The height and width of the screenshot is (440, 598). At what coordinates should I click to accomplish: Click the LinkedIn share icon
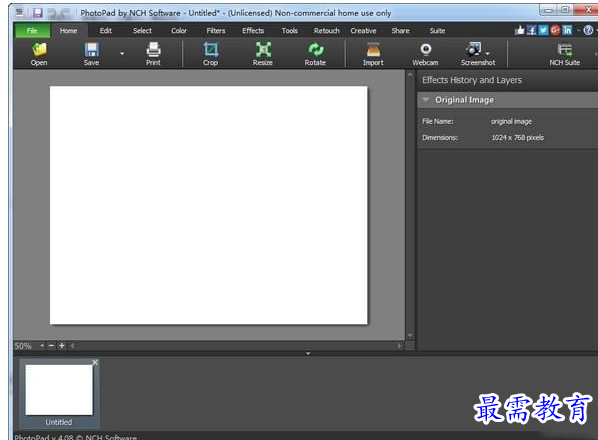[567, 30]
